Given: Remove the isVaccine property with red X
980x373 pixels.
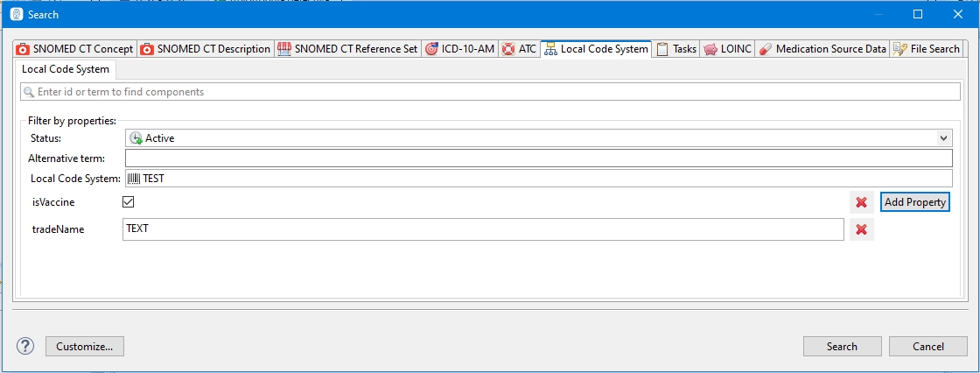Looking at the screenshot, I should (861, 202).
